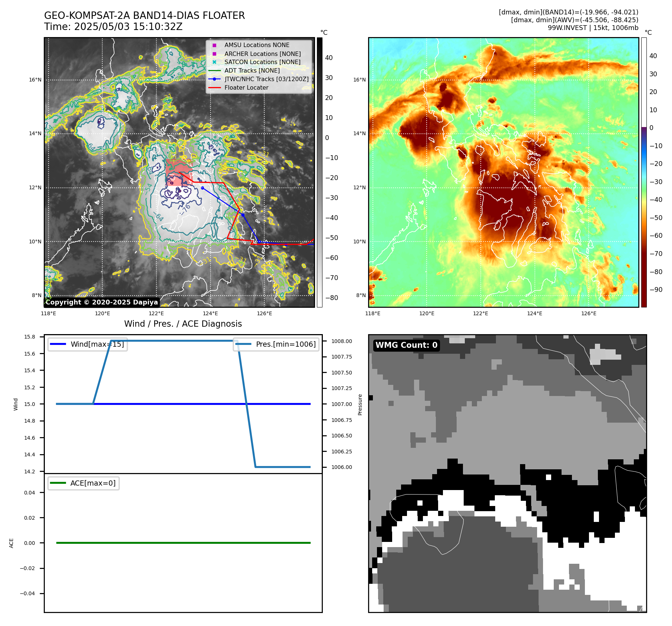Click the -76 contour label on infrared map
The width and height of the screenshot is (672, 626).
[184, 209]
